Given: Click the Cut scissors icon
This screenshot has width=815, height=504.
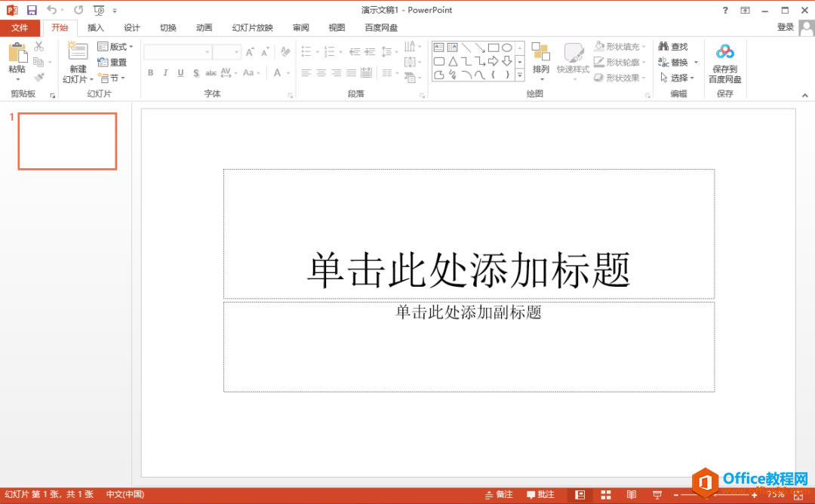Looking at the screenshot, I should click(x=39, y=46).
